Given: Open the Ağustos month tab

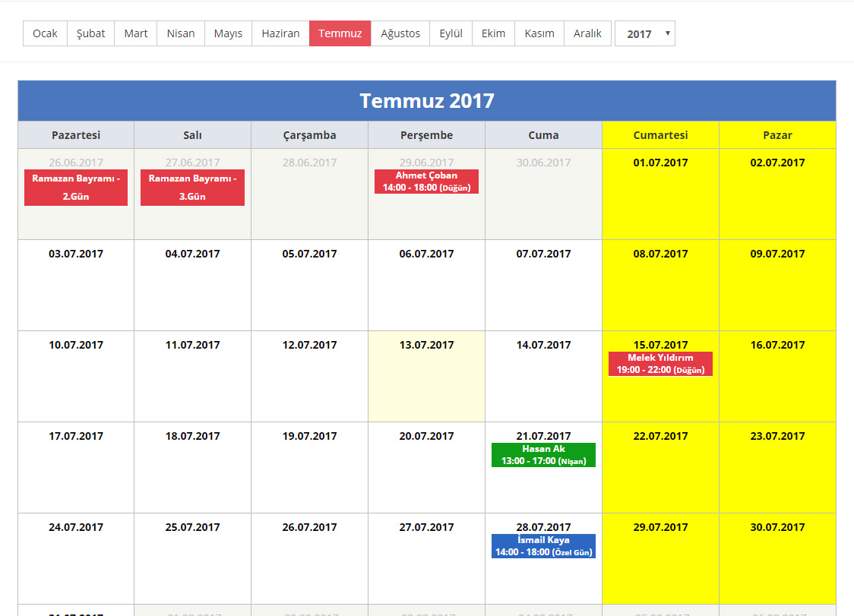Looking at the screenshot, I should (x=400, y=33).
